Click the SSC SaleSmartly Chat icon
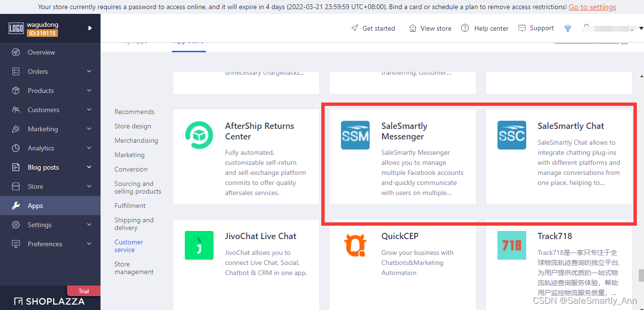The width and height of the screenshot is (644, 310). pyautogui.click(x=511, y=135)
